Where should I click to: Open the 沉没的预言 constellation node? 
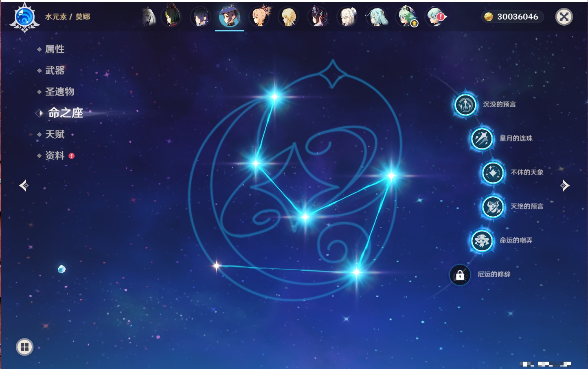pyautogui.click(x=465, y=104)
